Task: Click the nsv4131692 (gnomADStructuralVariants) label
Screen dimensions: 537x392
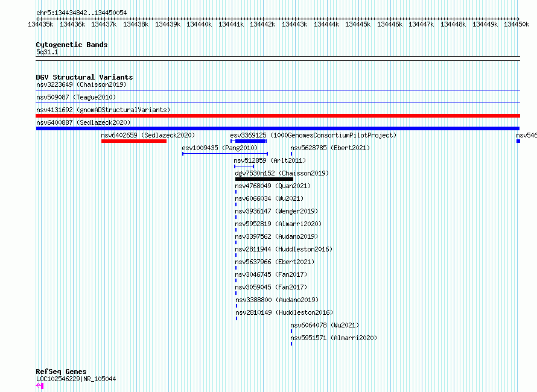Action: click(x=103, y=110)
